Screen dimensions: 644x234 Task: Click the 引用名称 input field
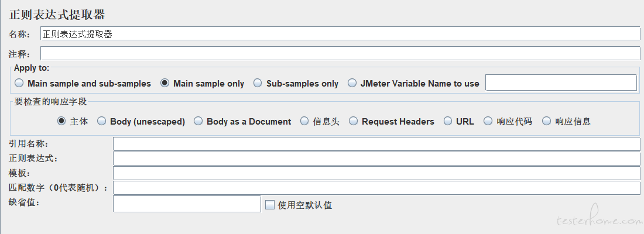click(x=376, y=144)
